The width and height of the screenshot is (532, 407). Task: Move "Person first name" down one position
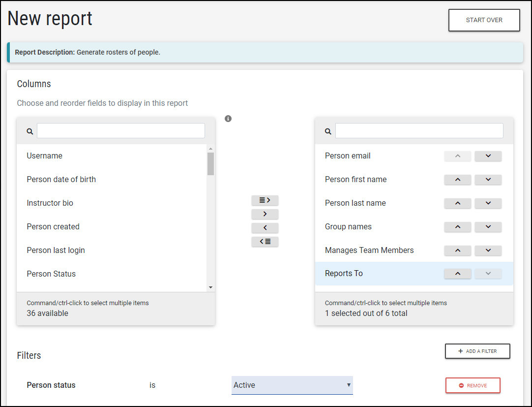coord(488,180)
